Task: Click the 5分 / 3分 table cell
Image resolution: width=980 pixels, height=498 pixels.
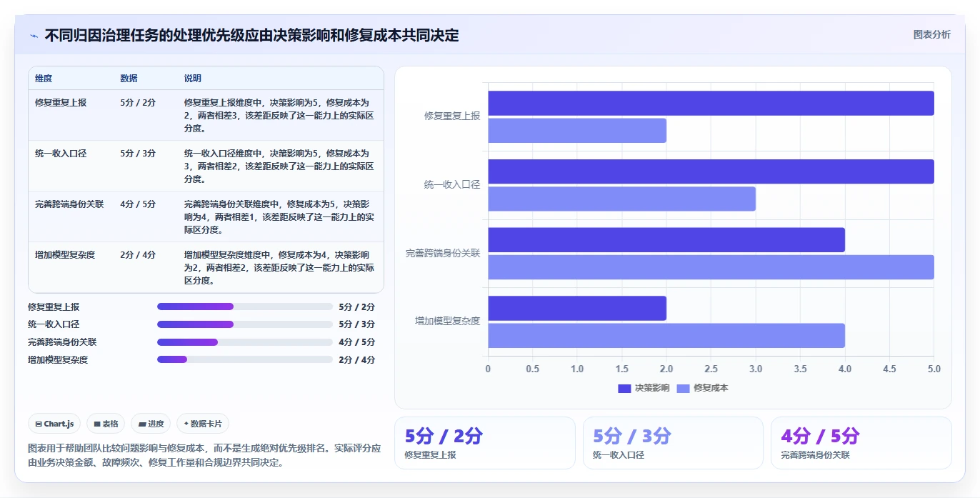Action: tap(138, 153)
